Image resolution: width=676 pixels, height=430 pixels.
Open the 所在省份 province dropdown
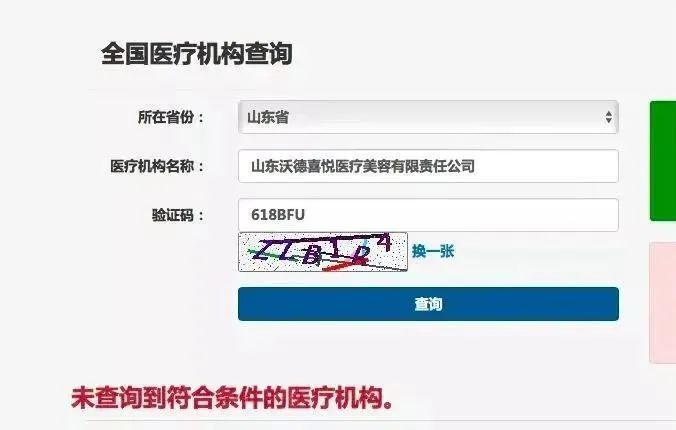coord(428,117)
